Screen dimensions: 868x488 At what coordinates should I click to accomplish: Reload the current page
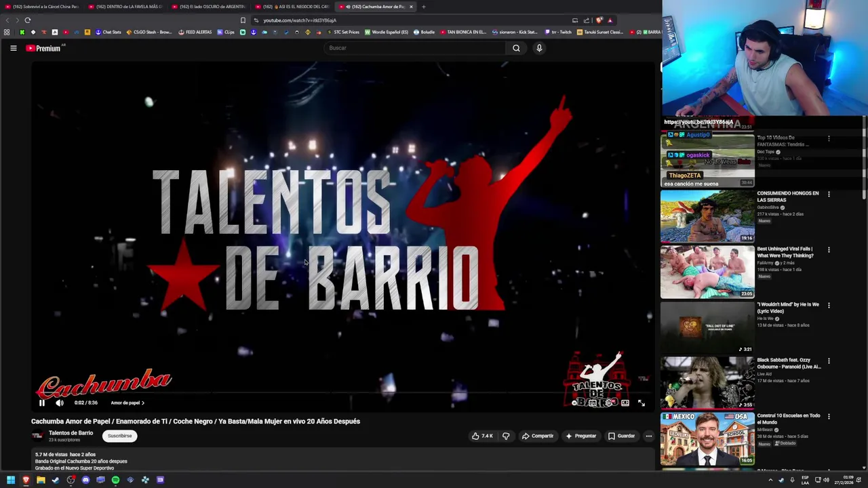click(x=28, y=20)
